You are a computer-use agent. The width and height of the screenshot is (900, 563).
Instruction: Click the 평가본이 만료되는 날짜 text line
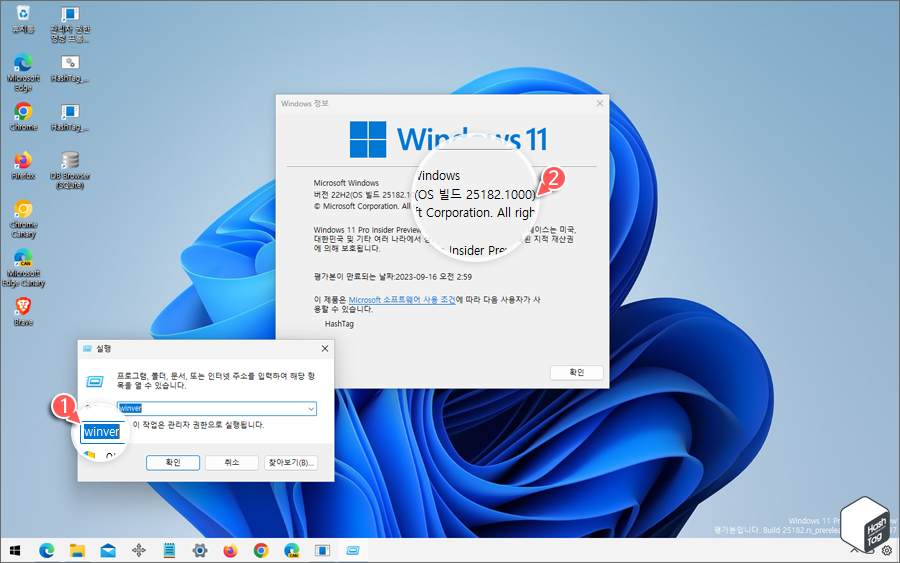[x=393, y=277]
